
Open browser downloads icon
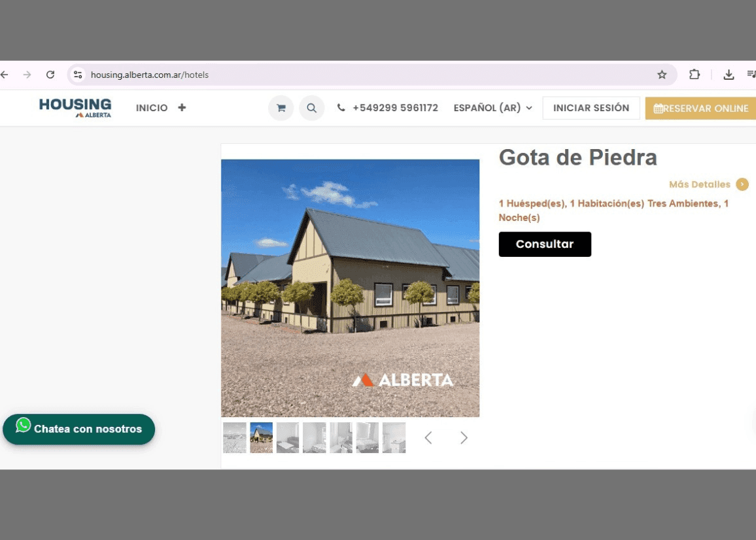729,75
